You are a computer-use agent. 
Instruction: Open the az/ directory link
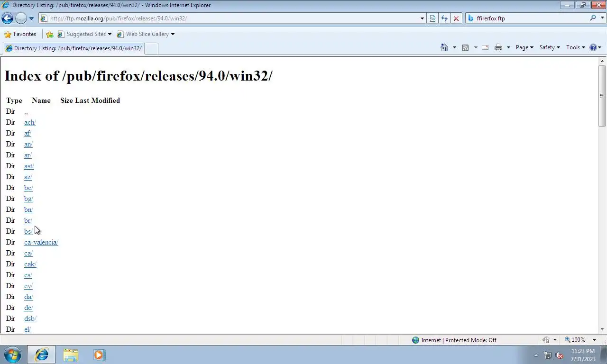(28, 177)
